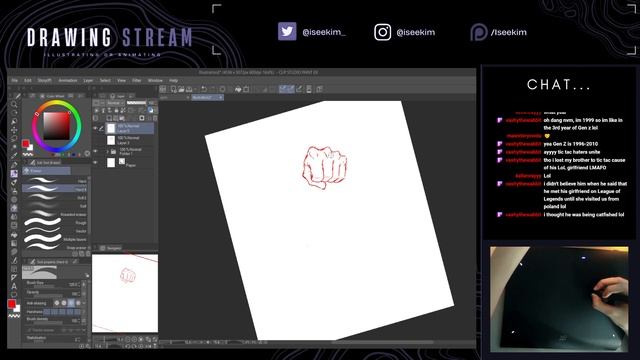
Task: Choose the Hard eraser sub tool
Action: 56,181
